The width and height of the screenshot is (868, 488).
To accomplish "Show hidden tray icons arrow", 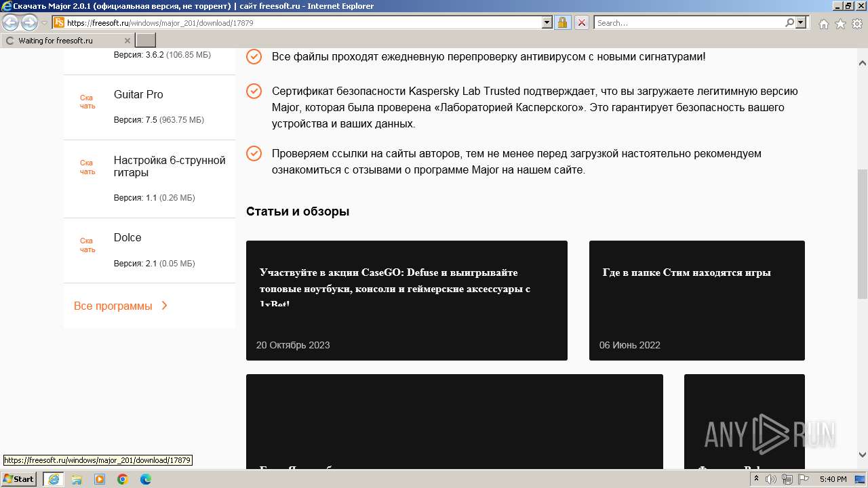I will [756, 479].
